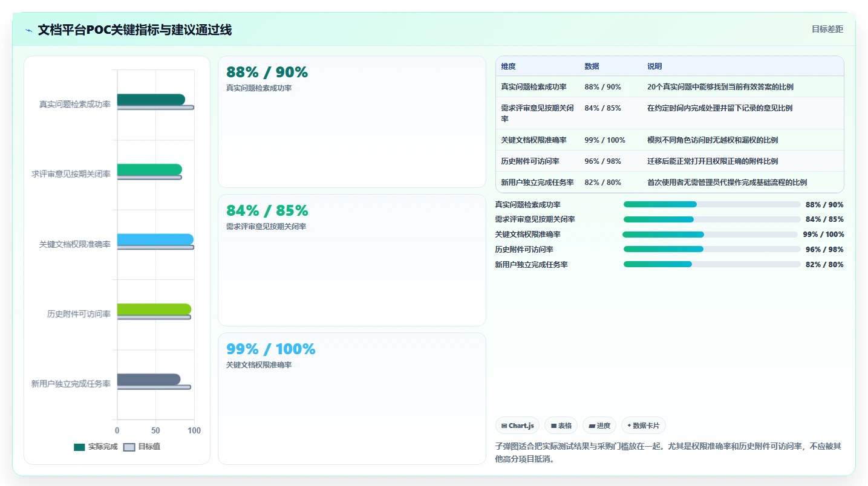Viewport: 868px width, 486px height.
Task: Click progress bar for 历史附件可访问率
Action: click(712, 250)
